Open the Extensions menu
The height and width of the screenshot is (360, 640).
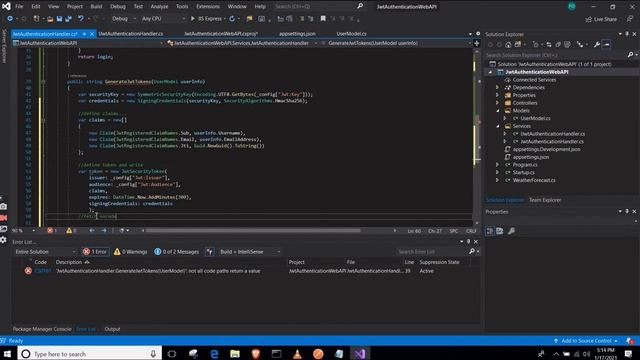(208, 7)
